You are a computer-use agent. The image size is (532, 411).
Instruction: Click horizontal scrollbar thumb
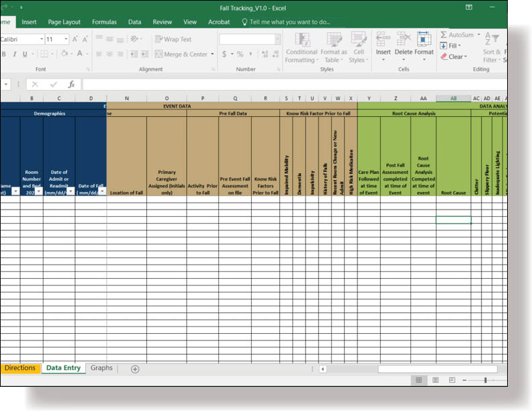[x=438, y=369]
